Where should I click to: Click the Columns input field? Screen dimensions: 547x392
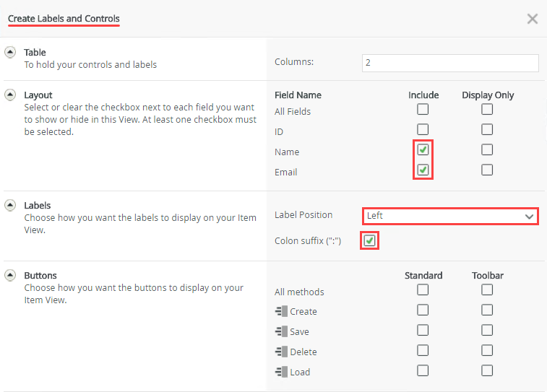click(x=449, y=63)
